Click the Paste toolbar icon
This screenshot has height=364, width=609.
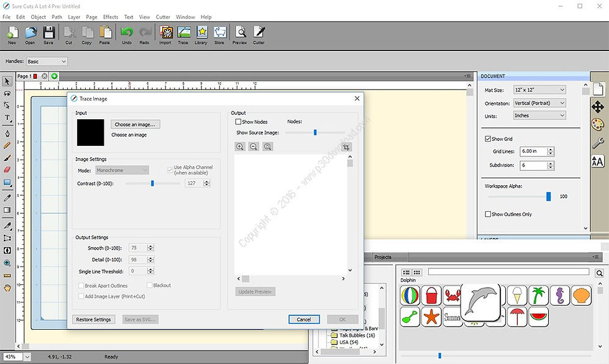click(105, 35)
